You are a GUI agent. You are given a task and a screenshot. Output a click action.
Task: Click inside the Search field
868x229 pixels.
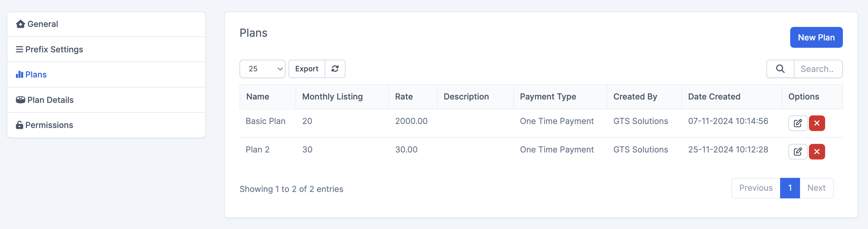point(818,69)
